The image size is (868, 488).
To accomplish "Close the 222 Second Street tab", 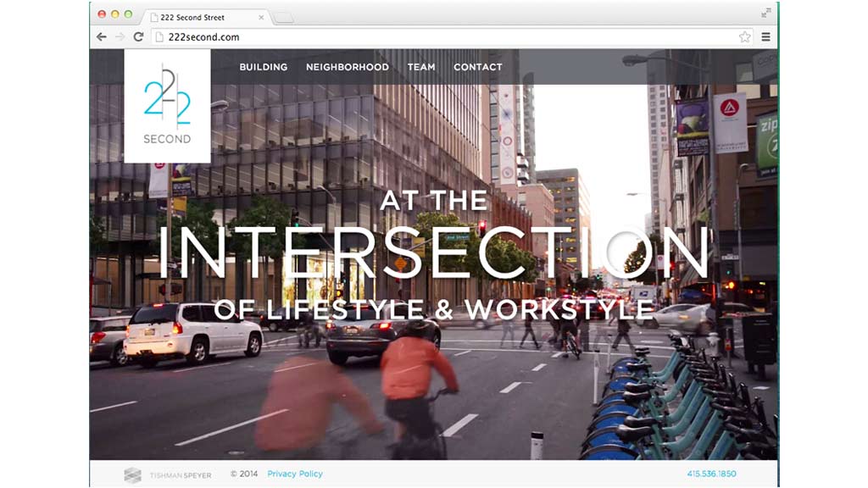I will (x=261, y=18).
